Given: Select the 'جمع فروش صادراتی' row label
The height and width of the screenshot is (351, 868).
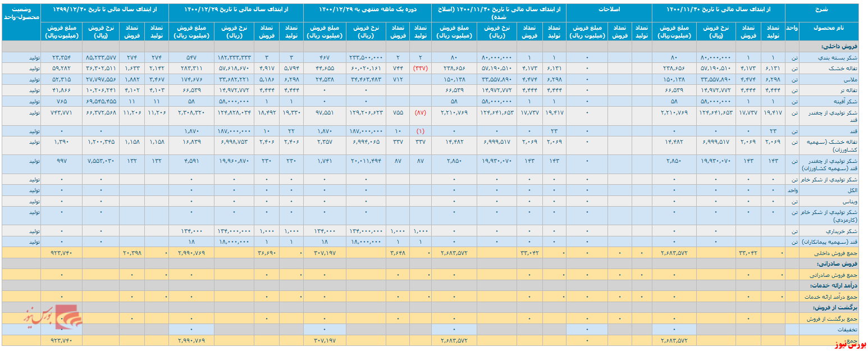Looking at the screenshot, I should click(x=834, y=275).
